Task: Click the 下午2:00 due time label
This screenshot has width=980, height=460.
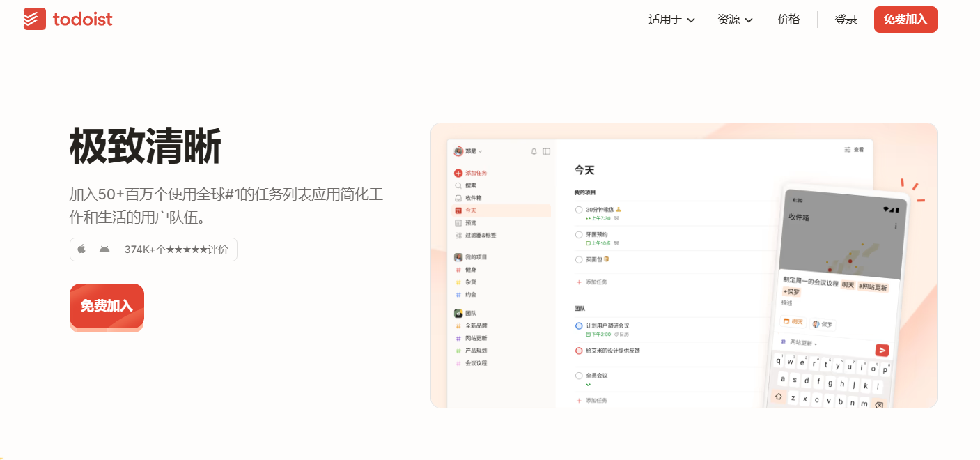Action: pos(598,335)
